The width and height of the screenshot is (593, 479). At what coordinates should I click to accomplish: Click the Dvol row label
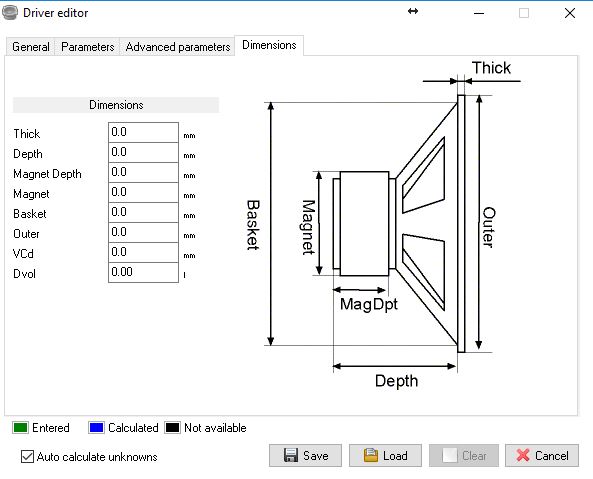click(24, 274)
